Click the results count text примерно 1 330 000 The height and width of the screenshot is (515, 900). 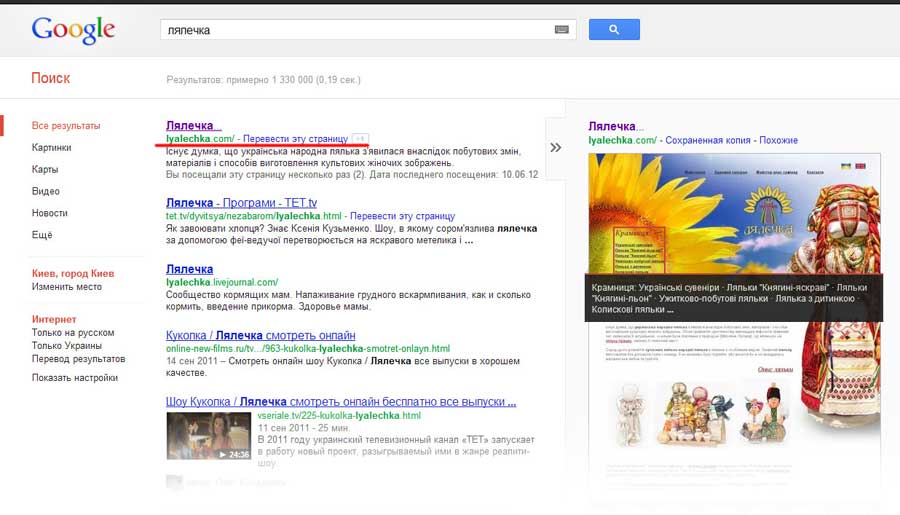point(263,80)
